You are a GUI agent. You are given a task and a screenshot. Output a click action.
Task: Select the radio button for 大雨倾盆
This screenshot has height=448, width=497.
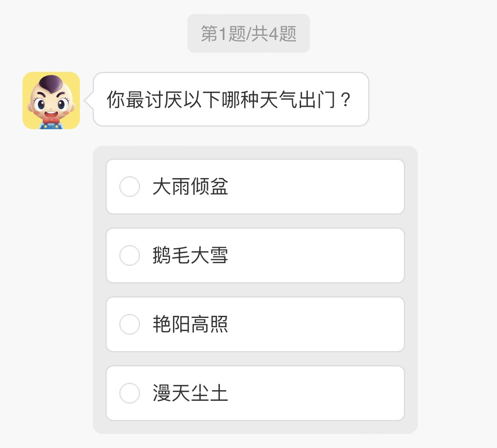point(129,187)
